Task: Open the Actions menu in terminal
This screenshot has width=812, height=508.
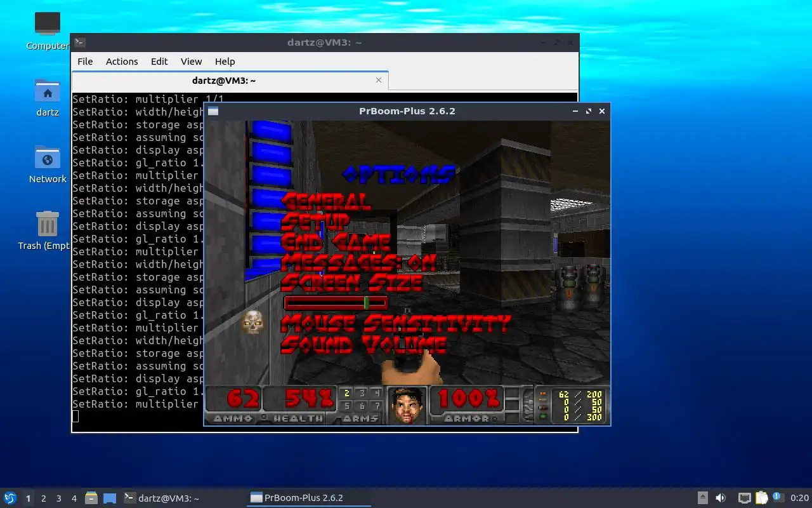Action: click(122, 62)
